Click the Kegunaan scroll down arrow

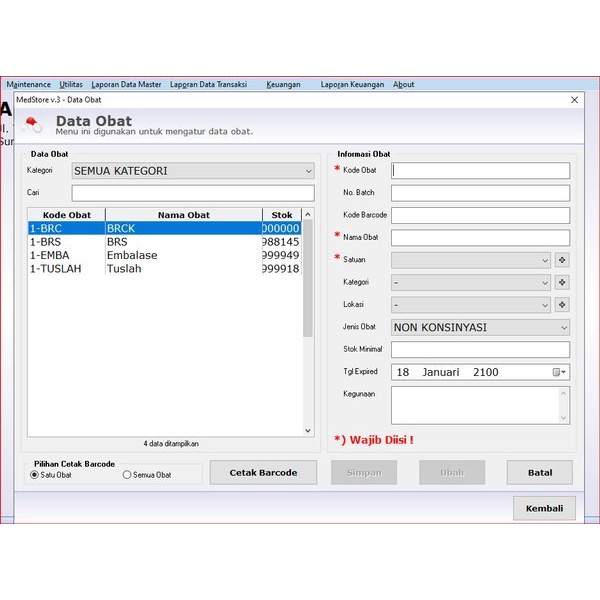tap(563, 418)
